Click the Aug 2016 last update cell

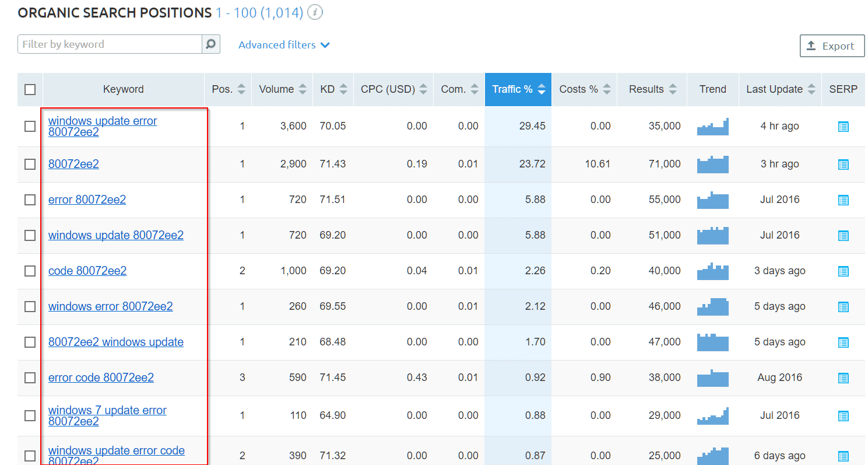point(780,377)
